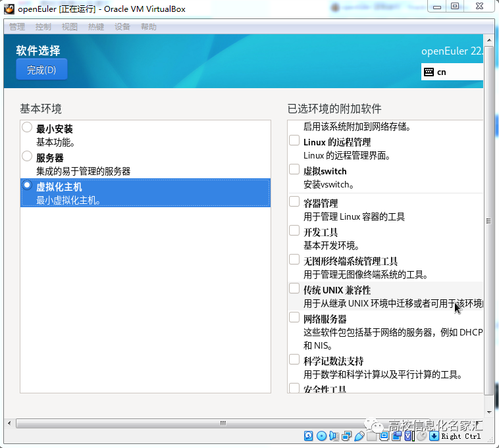Click the hard disk activity status icon
Screen dimensions: 499x448
click(x=308, y=436)
